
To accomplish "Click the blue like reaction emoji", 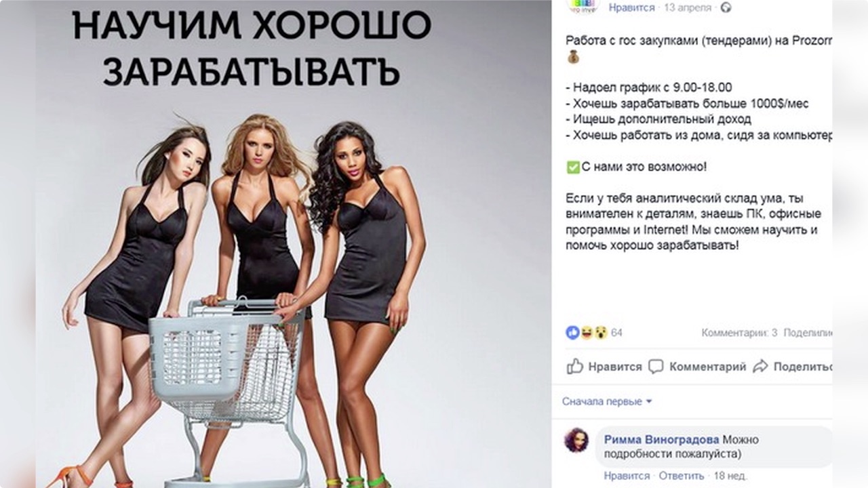I will 573,332.
